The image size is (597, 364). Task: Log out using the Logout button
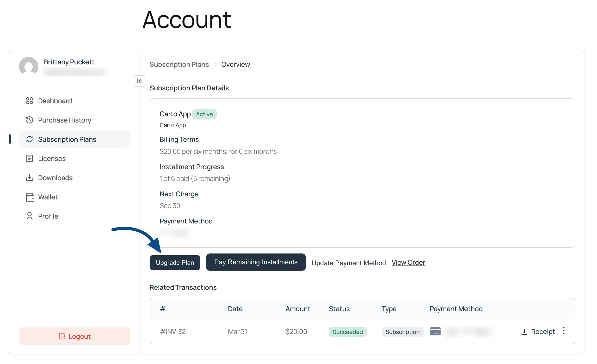pyautogui.click(x=74, y=336)
